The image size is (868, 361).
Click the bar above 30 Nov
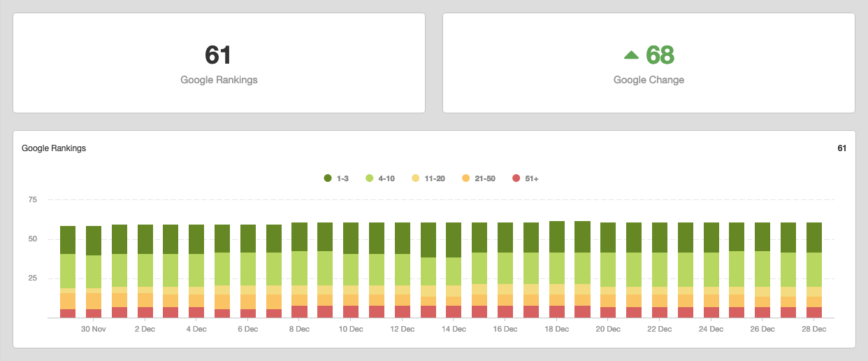click(94, 271)
